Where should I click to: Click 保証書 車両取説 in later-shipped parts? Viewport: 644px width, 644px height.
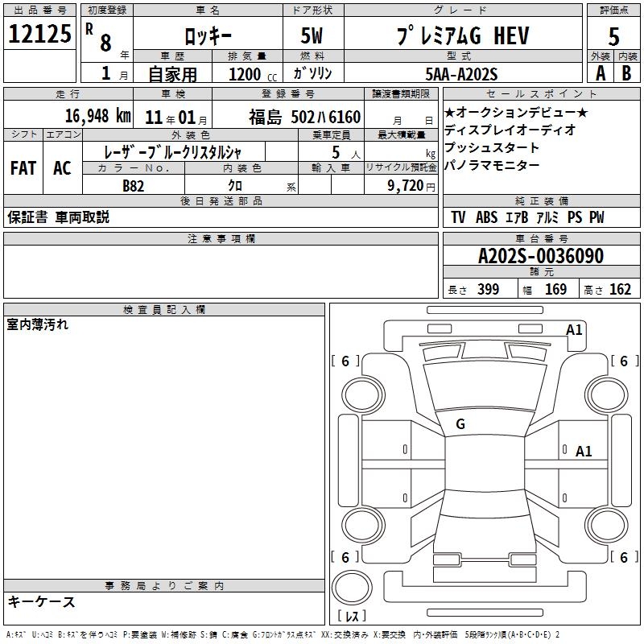58,217
